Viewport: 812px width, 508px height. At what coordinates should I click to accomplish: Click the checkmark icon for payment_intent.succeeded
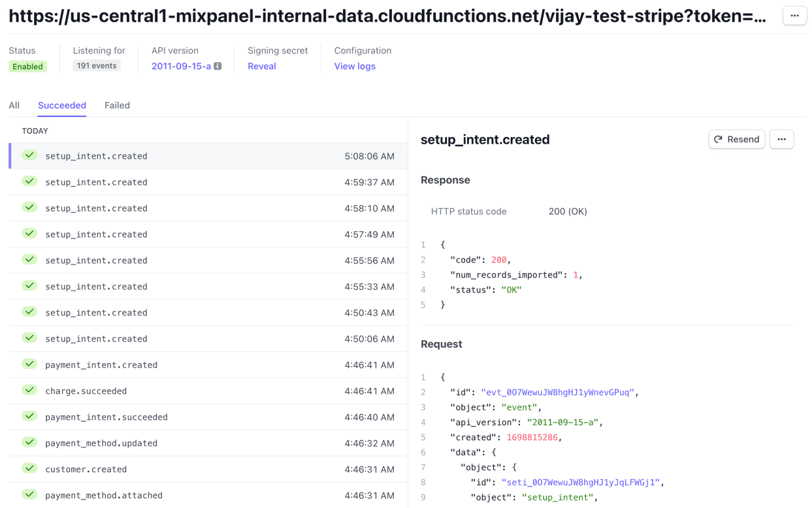29,417
